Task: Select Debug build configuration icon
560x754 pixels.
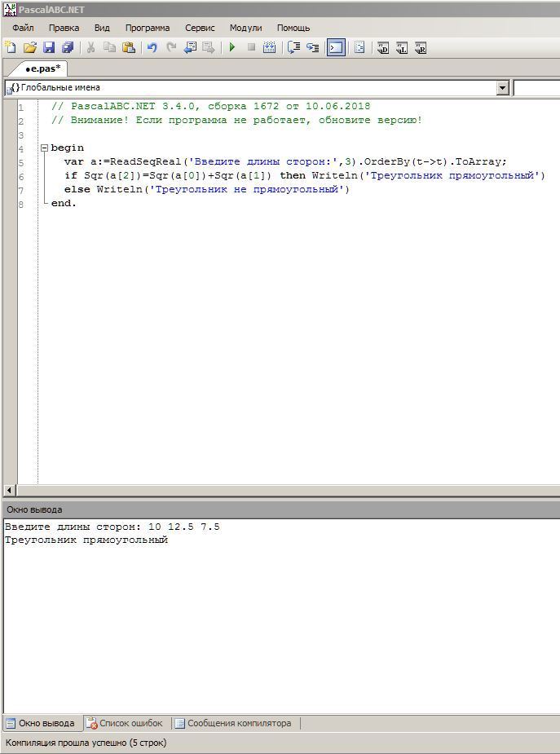Action: (x=382, y=47)
